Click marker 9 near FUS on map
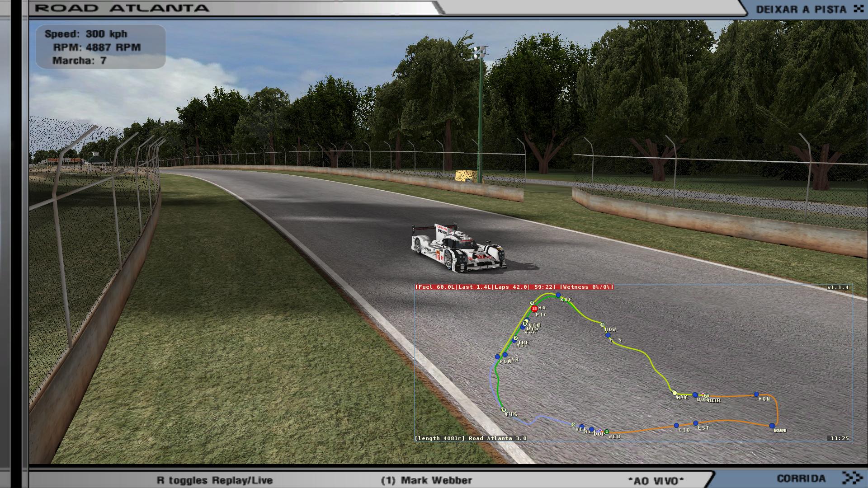The height and width of the screenshot is (488, 868). [503, 409]
